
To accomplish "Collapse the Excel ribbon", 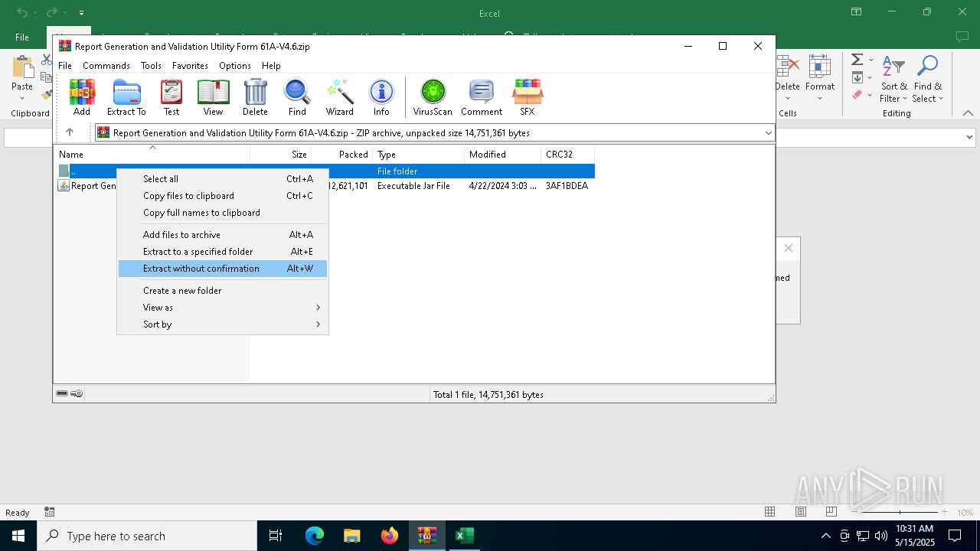I will 968,113.
